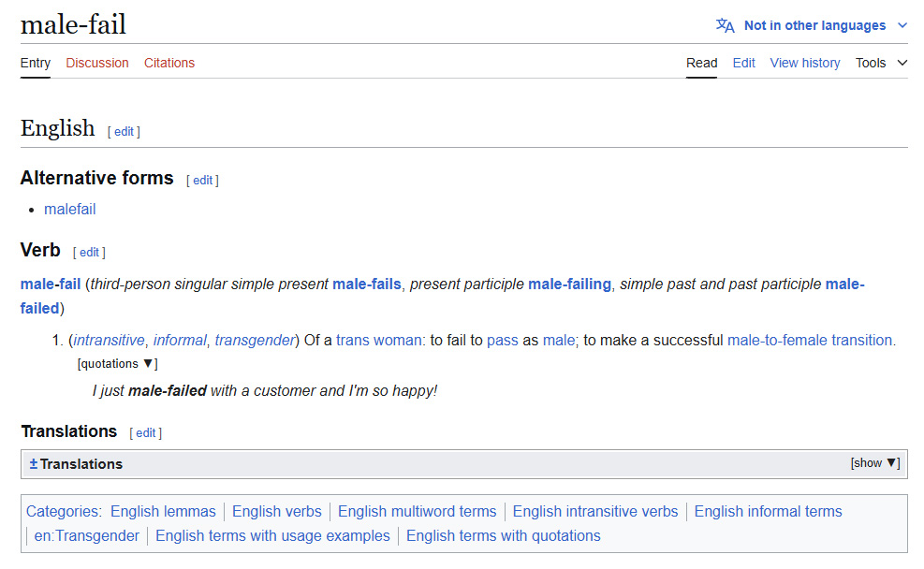Open English informal terms category
This screenshot has width=924, height=569.
tap(768, 511)
